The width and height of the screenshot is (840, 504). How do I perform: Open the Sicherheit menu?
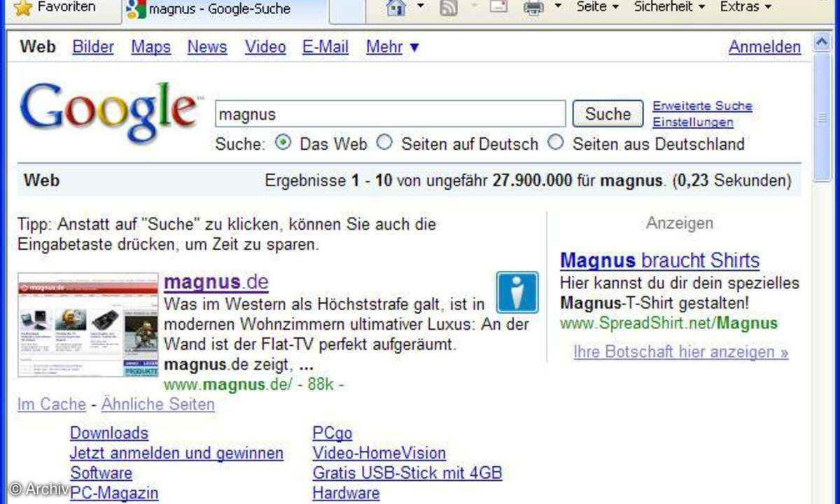tap(668, 7)
